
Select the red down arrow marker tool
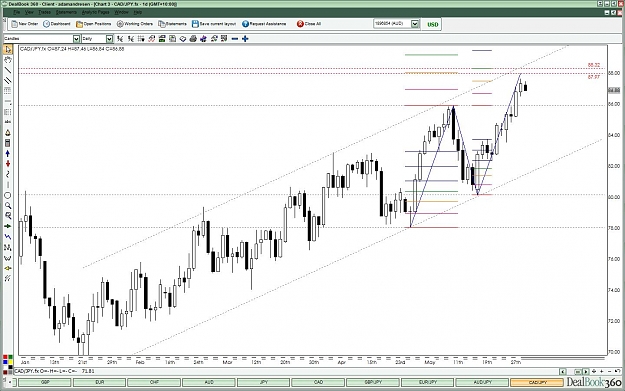8,164
